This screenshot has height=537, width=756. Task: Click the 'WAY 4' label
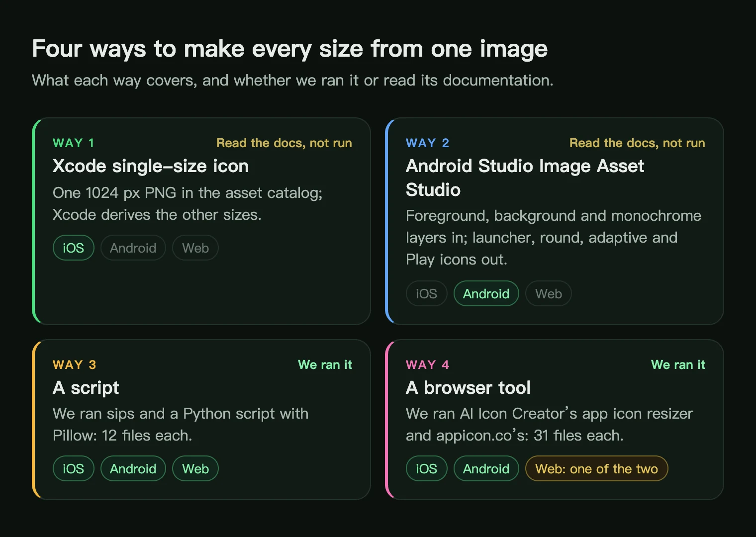click(x=427, y=365)
